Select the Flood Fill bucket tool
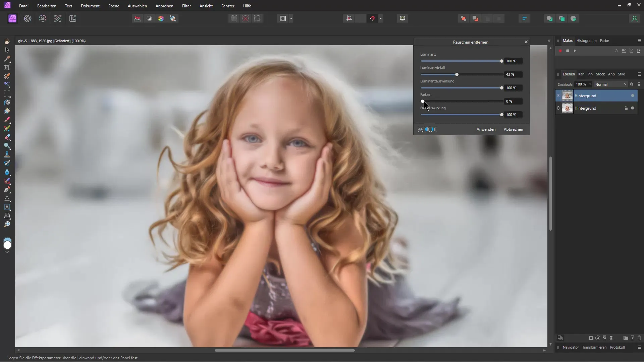The image size is (644, 362). click(x=7, y=102)
